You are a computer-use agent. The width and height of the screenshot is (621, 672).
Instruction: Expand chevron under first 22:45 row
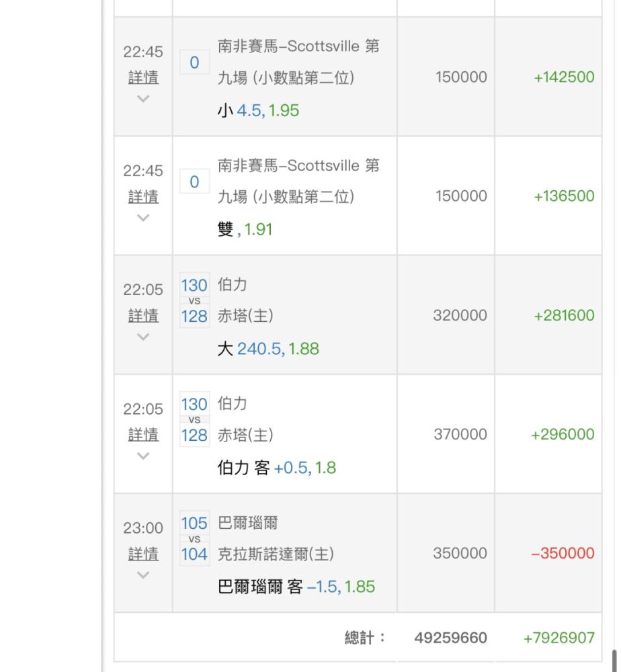[x=142, y=99]
